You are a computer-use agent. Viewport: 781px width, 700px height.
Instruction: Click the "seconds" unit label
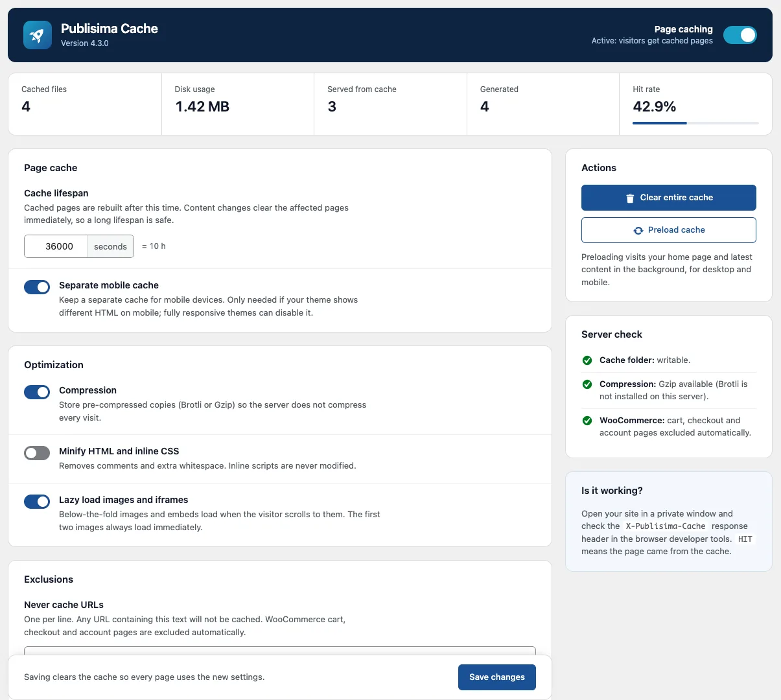[110, 246]
